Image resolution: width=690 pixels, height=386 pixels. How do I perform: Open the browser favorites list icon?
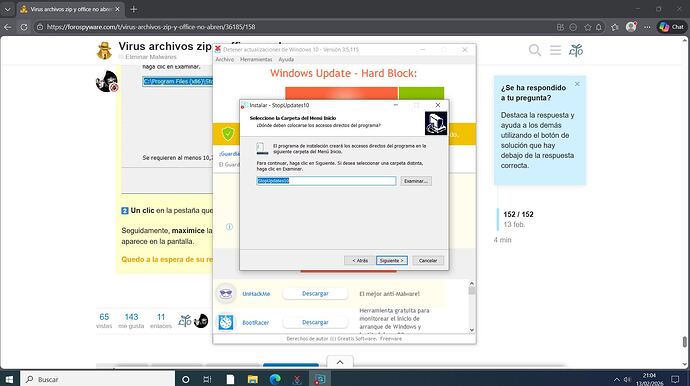click(615, 27)
